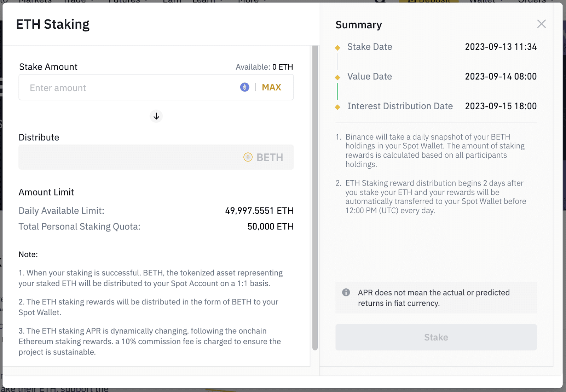The height and width of the screenshot is (392, 566).
Task: Click the info icon beside APR notice
Action: 346,293
